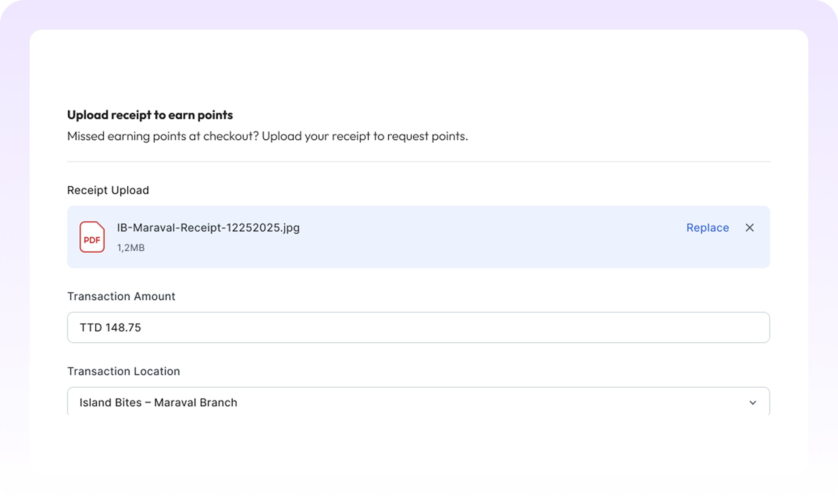838x504 pixels.
Task: Open the Transaction Location dropdown
Action: tap(418, 402)
